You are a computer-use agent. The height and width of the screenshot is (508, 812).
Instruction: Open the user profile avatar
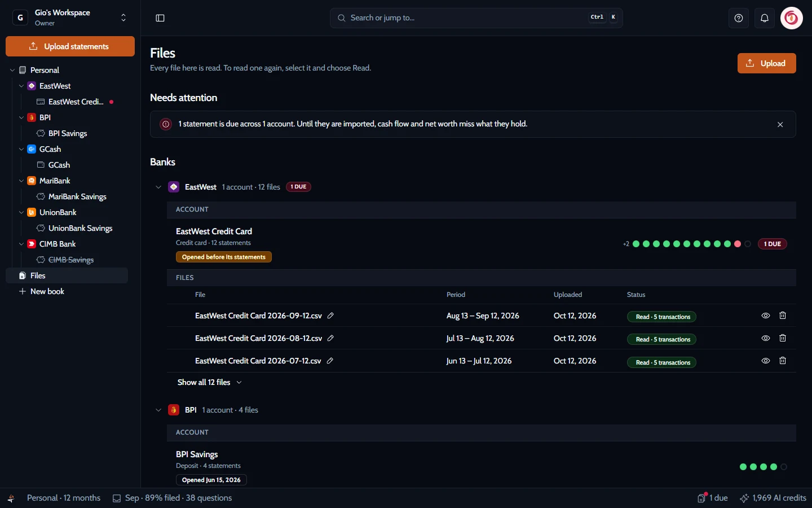point(792,18)
